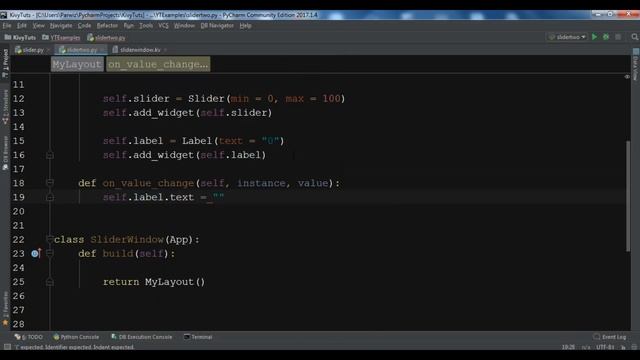Open the File menu
Viewport: 640px width, 360px height.
(x=7, y=25)
